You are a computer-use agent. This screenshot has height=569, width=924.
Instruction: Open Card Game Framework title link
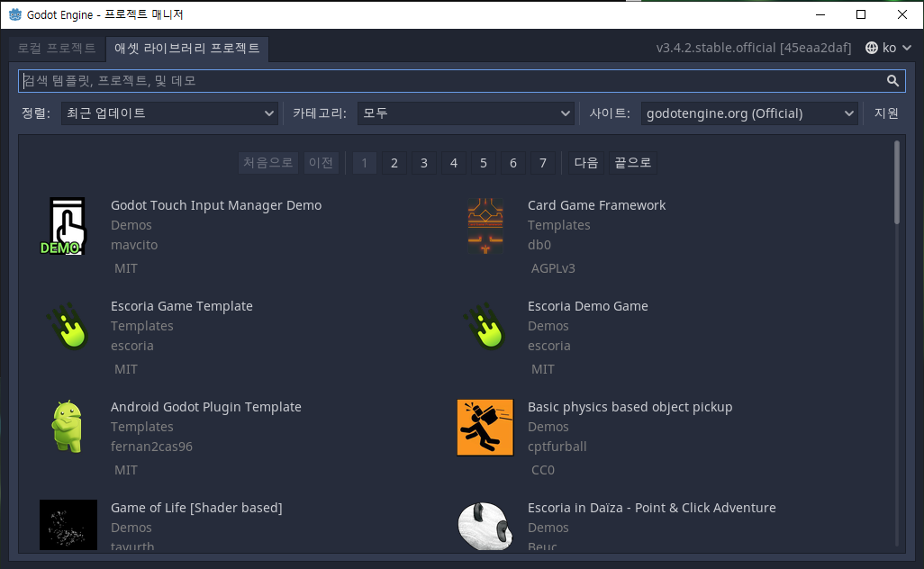click(x=596, y=205)
